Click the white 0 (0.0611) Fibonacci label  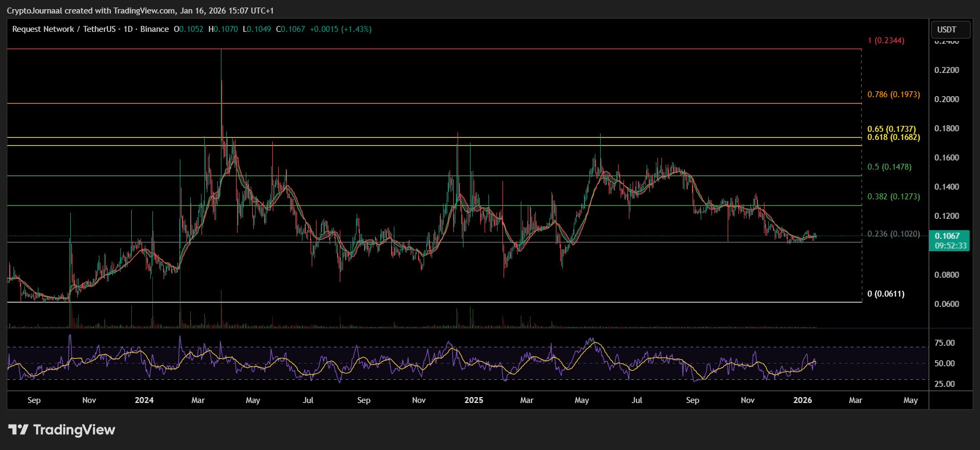885,294
